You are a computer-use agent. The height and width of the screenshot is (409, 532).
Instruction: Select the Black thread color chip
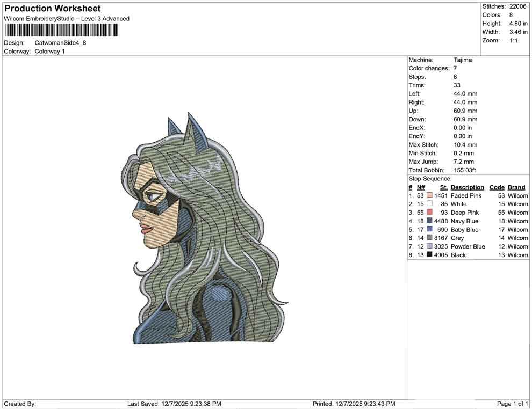click(429, 255)
